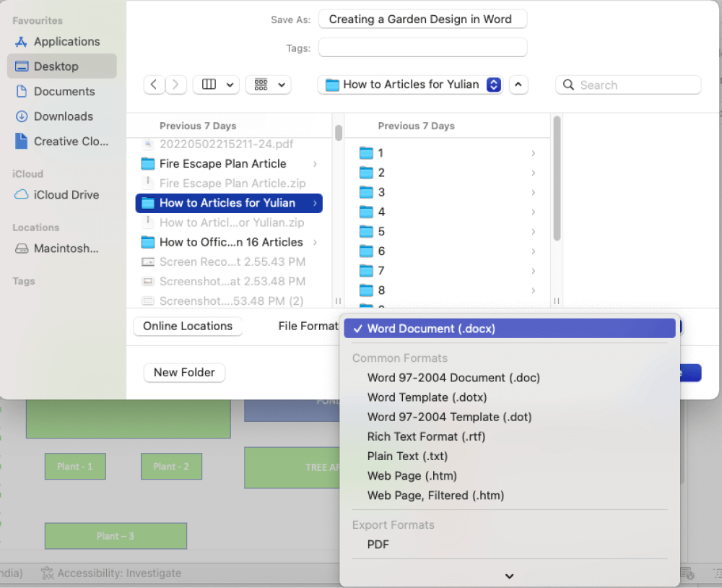Screen dimensions: 722x588
Task: Select Applications in the sidebar
Action: point(66,42)
